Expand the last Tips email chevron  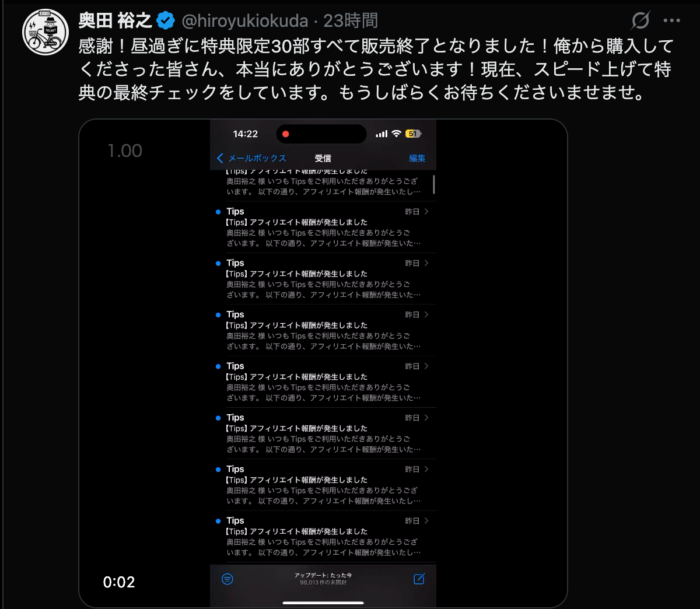(426, 520)
